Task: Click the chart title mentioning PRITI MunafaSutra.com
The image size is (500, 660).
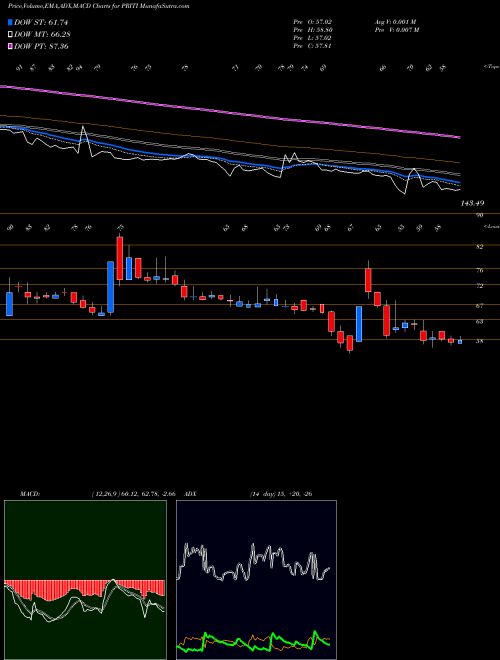Action: 98,6
